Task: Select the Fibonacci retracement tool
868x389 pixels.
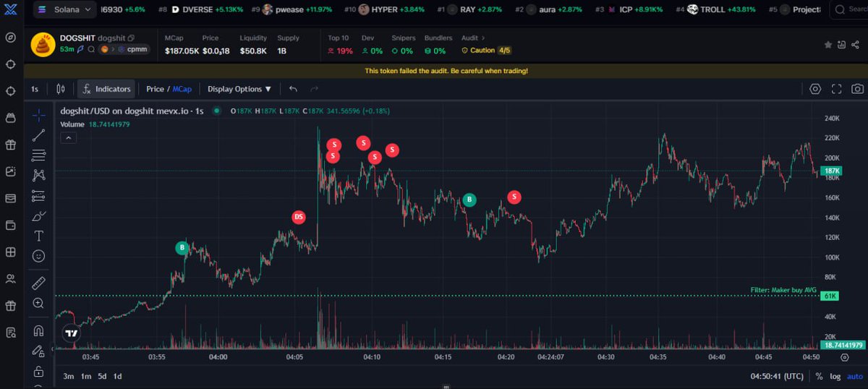Action: point(38,155)
